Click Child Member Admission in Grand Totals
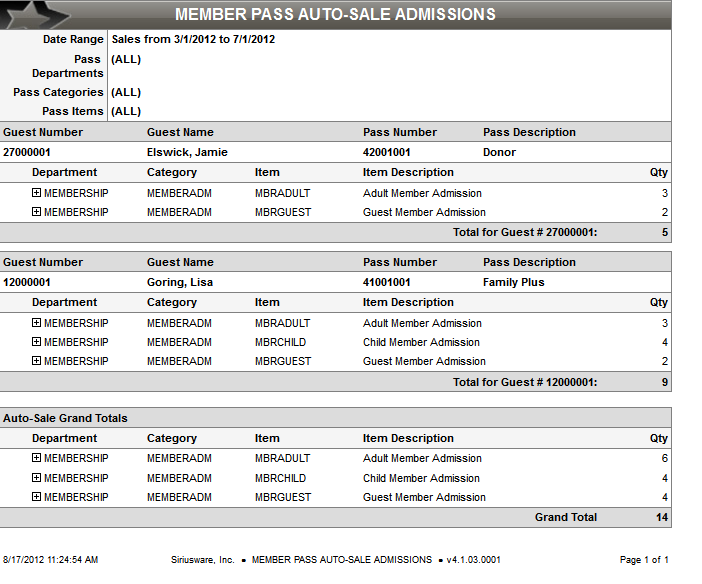The image size is (702, 584). (421, 478)
